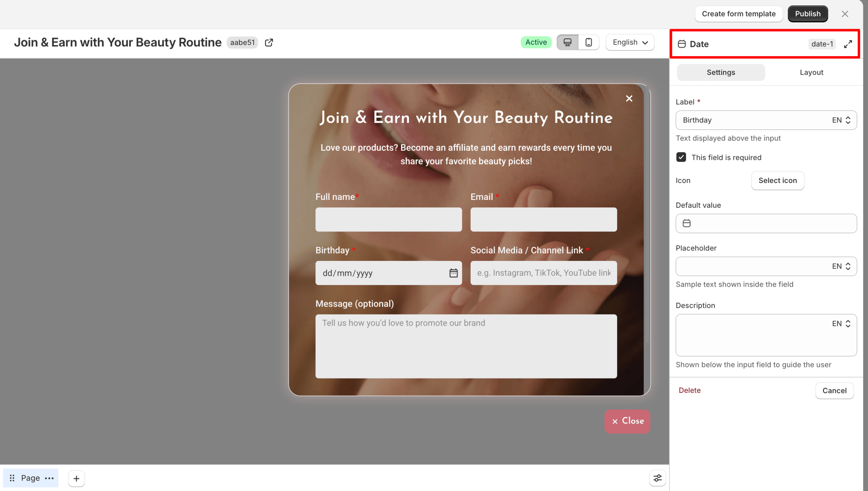Click the Page drag handle icon
This screenshot has width=868, height=491.
tap(12, 478)
